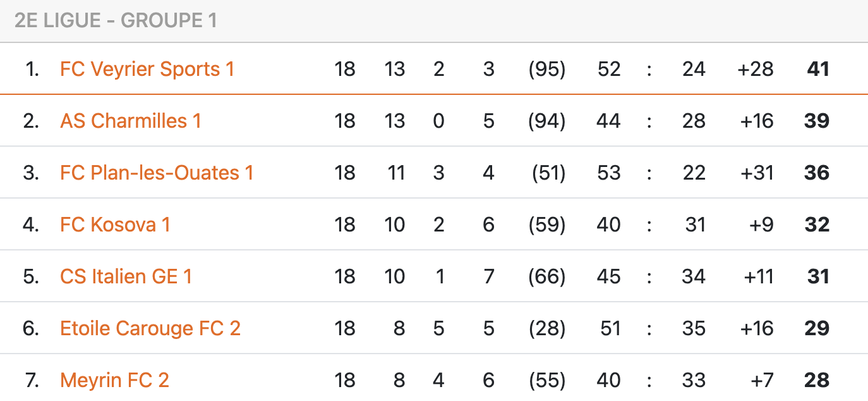Select the (28) value for Etoile Carouge

546,328
